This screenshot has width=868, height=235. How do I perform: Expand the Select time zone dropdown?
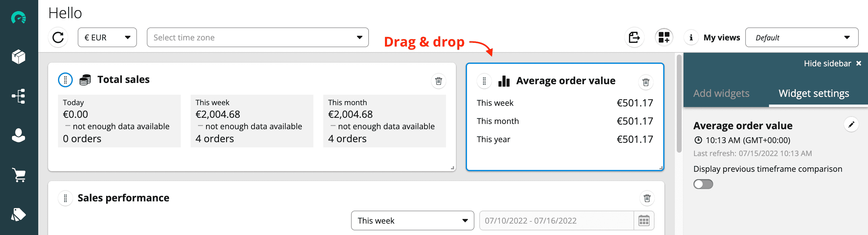(x=258, y=37)
